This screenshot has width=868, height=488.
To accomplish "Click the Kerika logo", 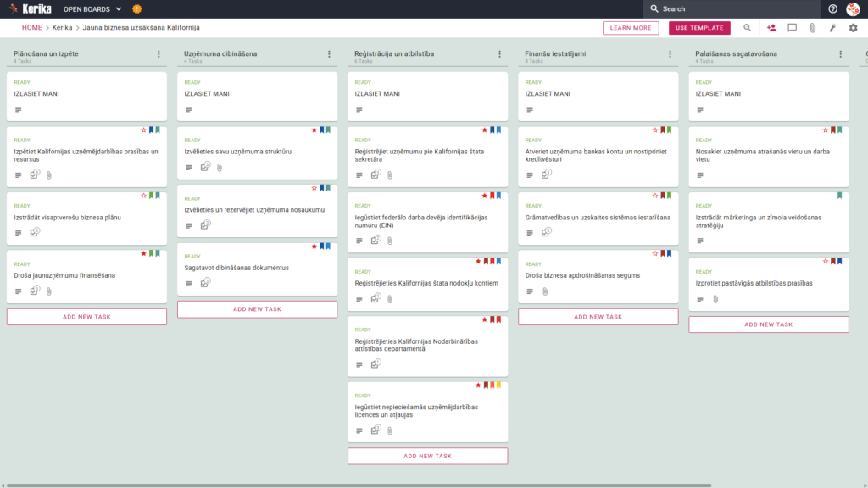I will click(x=31, y=8).
